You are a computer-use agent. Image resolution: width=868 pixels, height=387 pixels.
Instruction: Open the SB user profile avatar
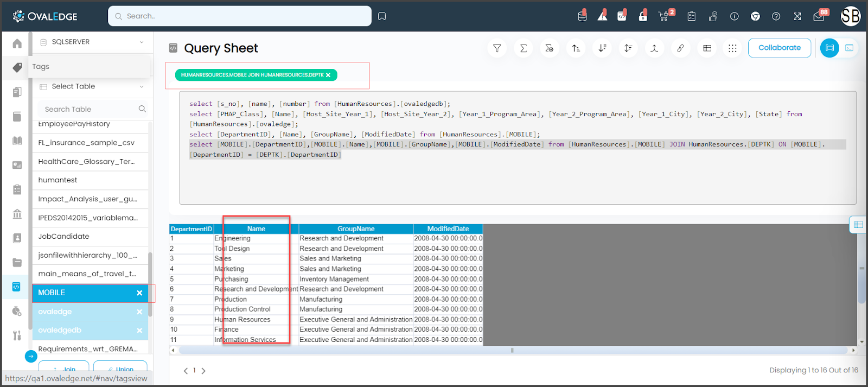[x=851, y=16]
